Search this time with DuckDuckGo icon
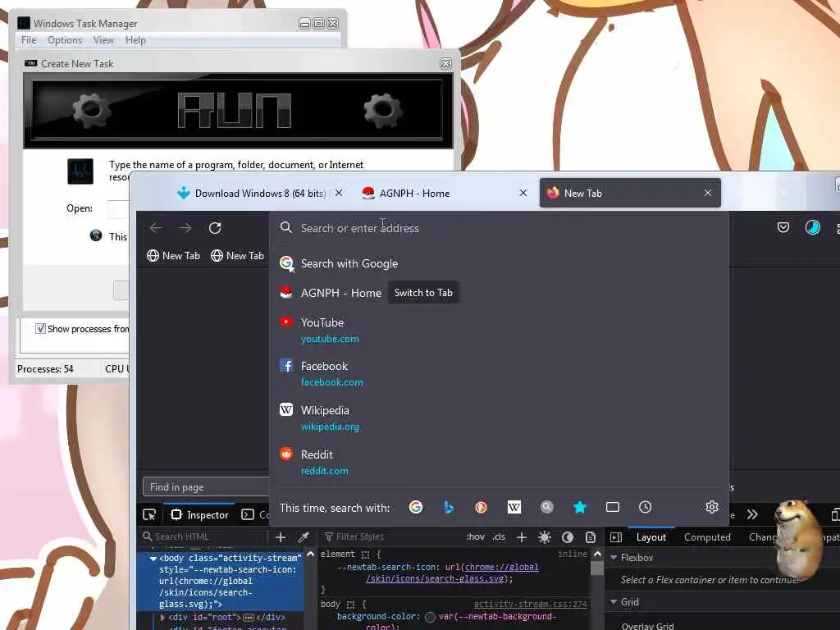 [x=481, y=507]
